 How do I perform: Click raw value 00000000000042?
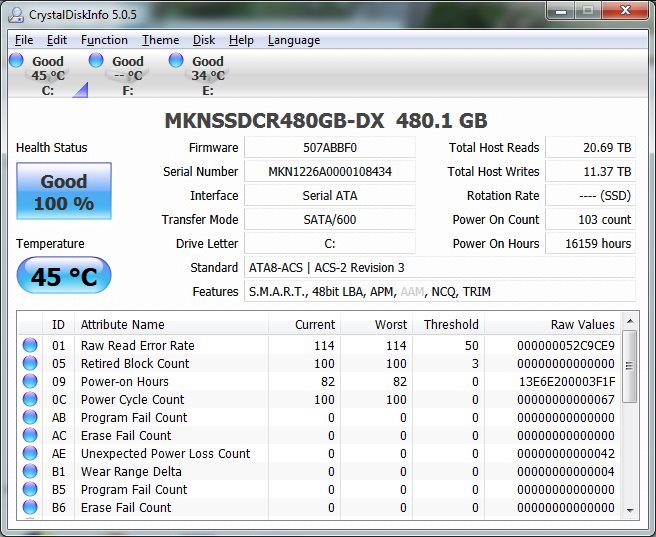tap(566, 453)
